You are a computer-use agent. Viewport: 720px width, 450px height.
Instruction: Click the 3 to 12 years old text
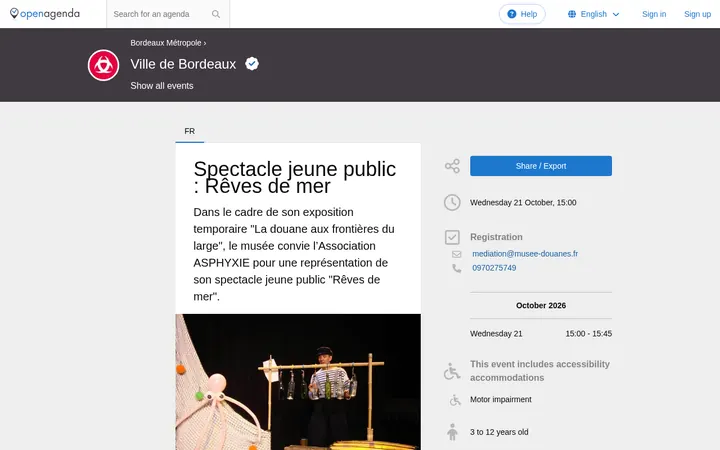(499, 432)
